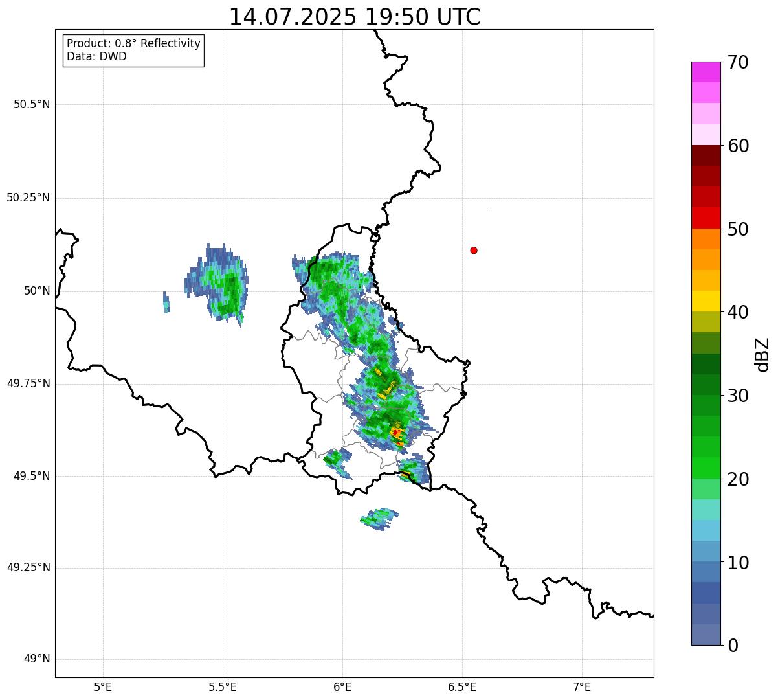Click the "5.5°E" longitude label
778x700 pixels.
tap(223, 686)
